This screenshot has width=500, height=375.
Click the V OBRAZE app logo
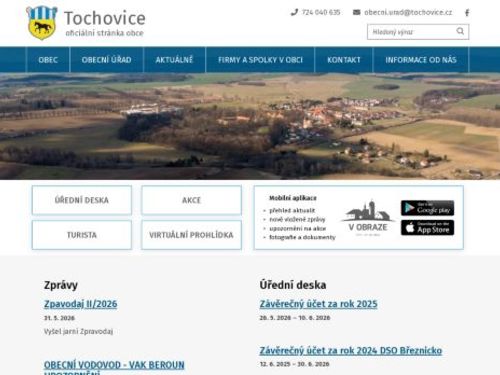pos(368,217)
